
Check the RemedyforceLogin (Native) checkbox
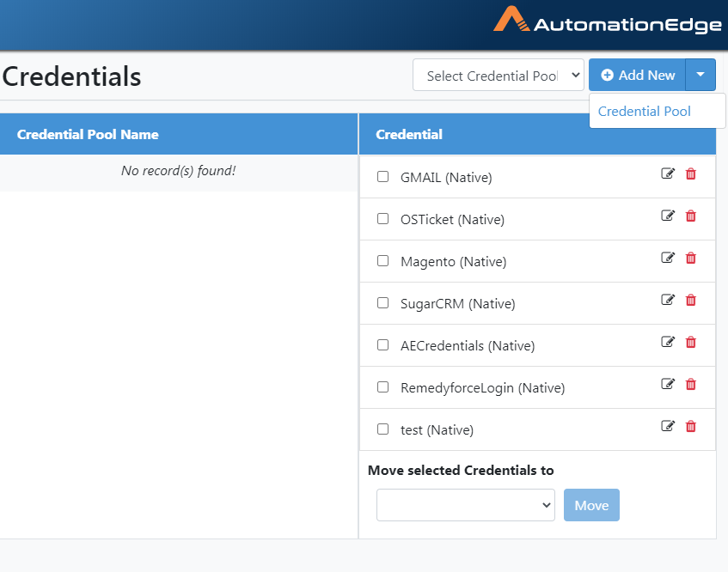click(383, 386)
